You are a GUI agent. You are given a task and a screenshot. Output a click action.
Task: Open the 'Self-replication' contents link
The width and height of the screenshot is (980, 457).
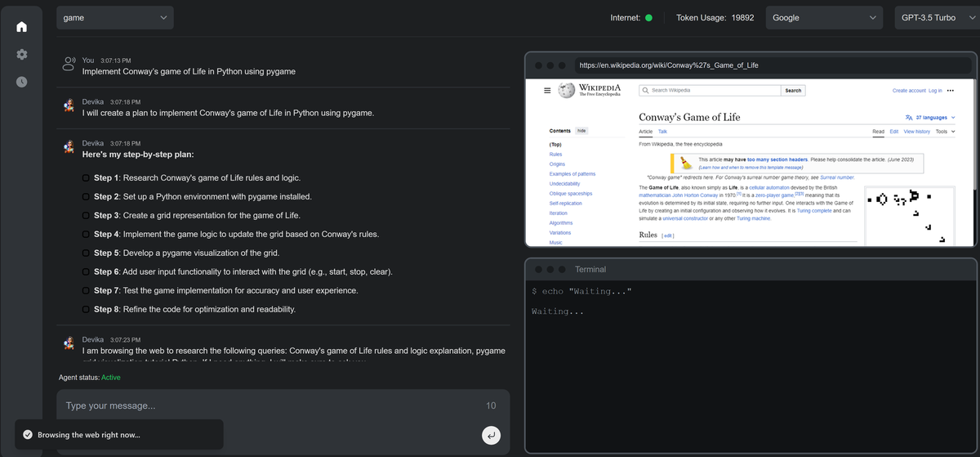coord(566,204)
